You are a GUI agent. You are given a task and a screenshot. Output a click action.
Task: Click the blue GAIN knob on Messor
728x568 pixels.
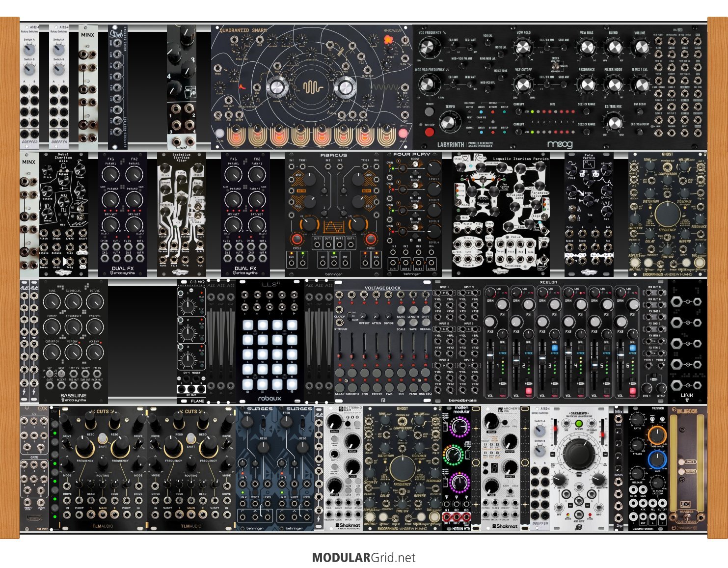tap(656, 460)
